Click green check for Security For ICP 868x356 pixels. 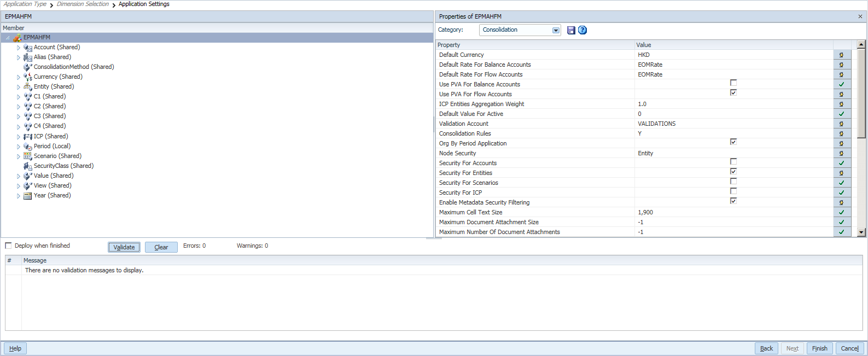(x=841, y=192)
